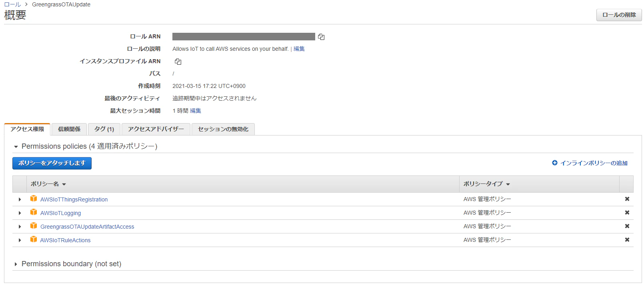Click the creation time 2021-03-15 17:22 UTC+0900
Viewport: 644px width, 285px height.
coord(209,86)
